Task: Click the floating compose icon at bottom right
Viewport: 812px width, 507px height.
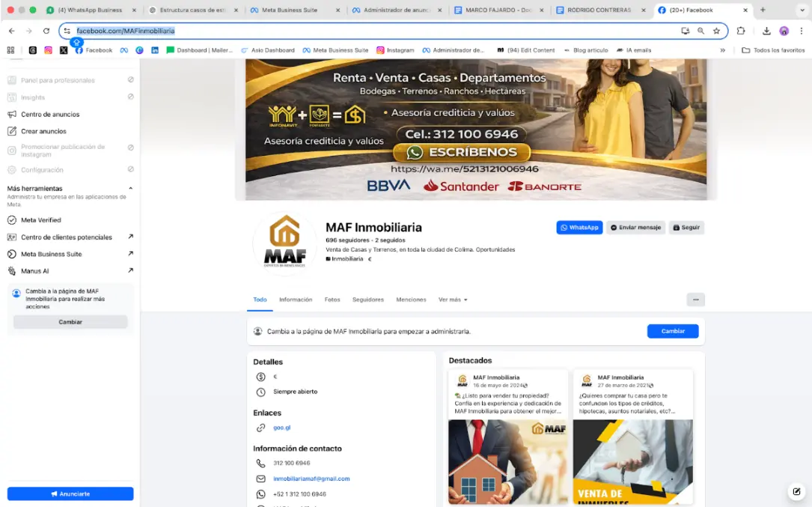Action: coord(796,492)
